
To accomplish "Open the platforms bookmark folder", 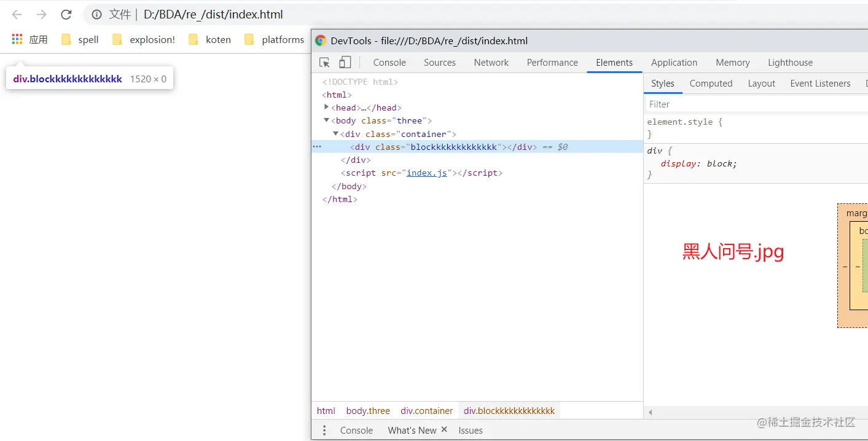I will pos(274,39).
